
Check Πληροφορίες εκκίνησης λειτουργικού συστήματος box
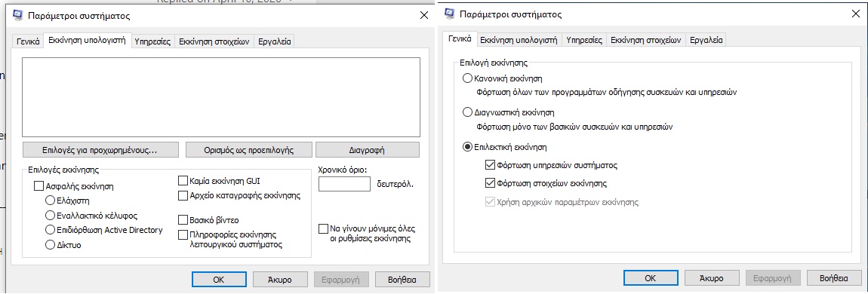pos(183,234)
